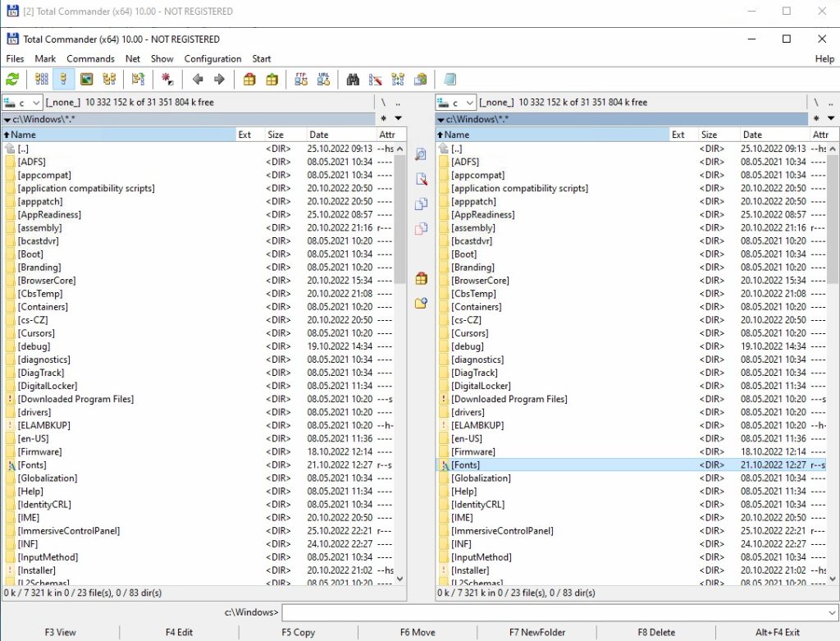Viewport: 840px width, 641px height.
Task: Click the left panel vertical scrollbar thumb
Action: 399,218
